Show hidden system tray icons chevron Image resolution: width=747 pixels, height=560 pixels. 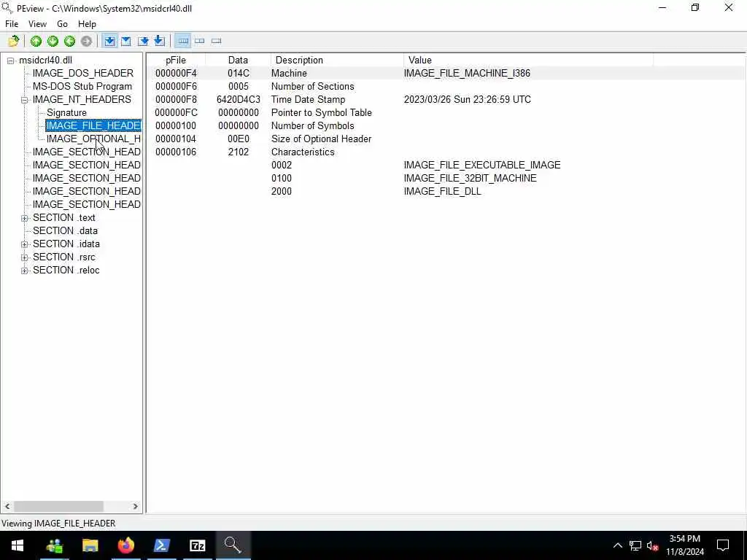617,545
